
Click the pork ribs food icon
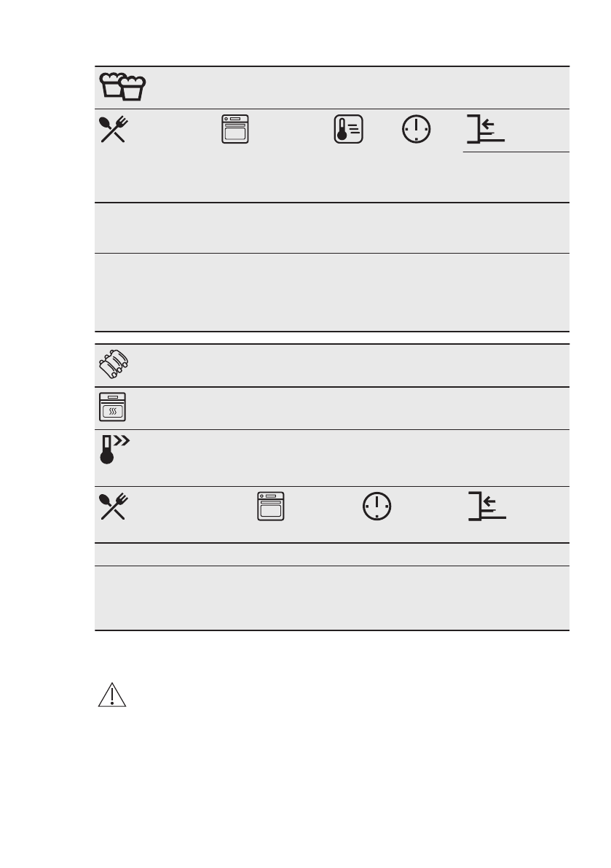(x=114, y=364)
